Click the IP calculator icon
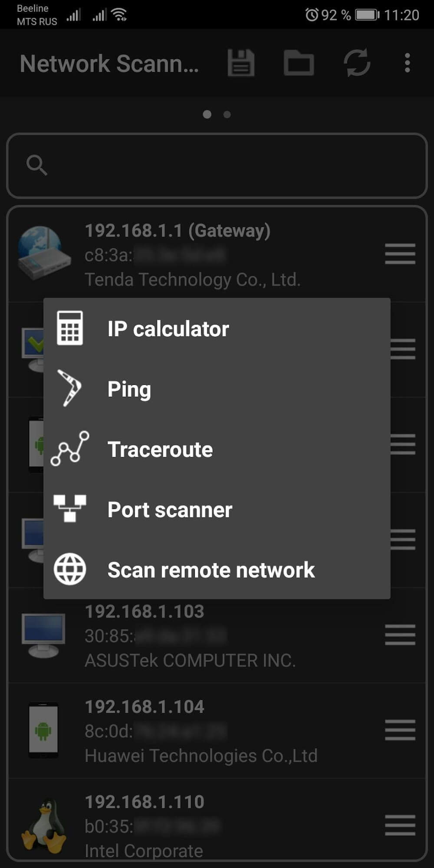Viewport: 434px width, 868px height. click(70, 328)
